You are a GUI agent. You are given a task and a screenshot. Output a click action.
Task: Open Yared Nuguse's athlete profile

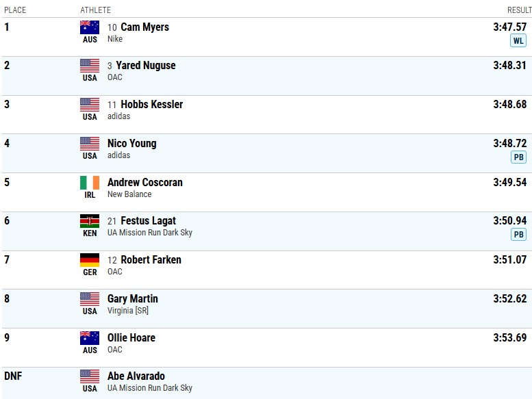(x=146, y=66)
